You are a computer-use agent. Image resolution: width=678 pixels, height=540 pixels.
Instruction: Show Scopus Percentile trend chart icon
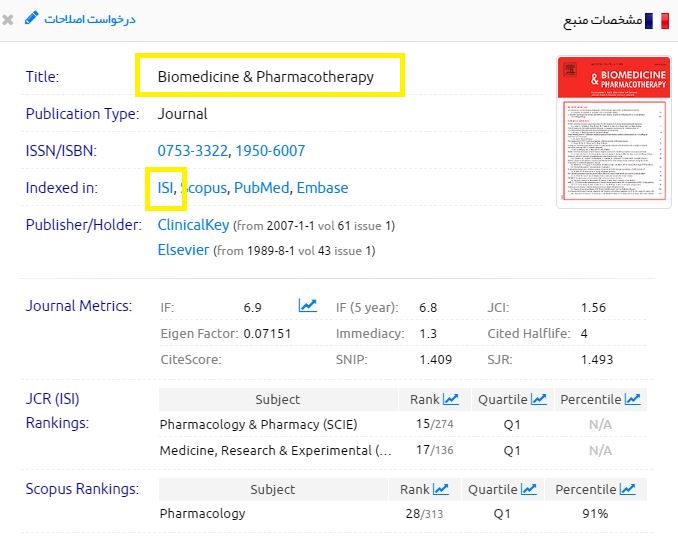[627, 490]
